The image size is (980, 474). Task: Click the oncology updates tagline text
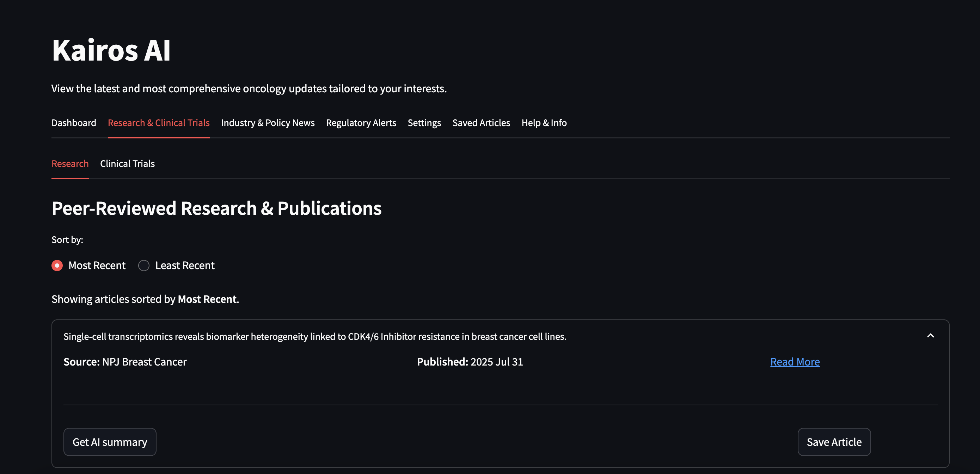(x=249, y=88)
